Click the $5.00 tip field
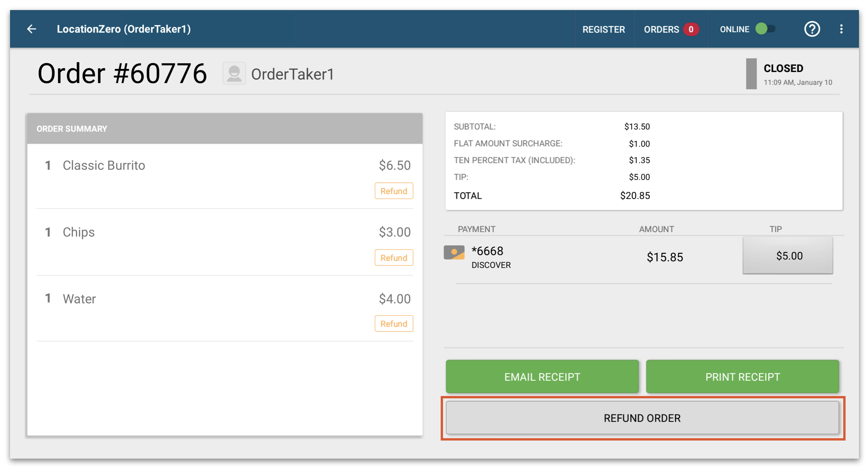This screenshot has width=868, height=472. click(787, 255)
